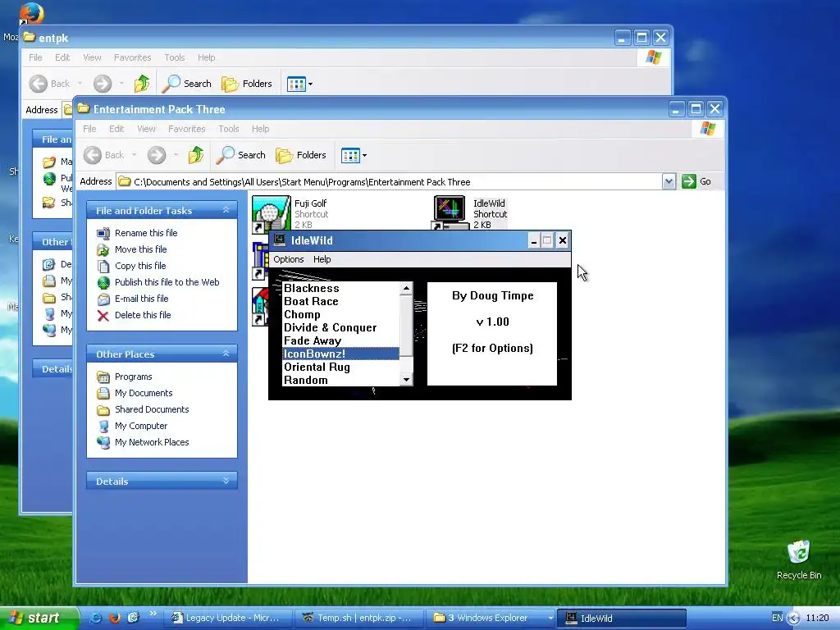
Task: Click the Rename this file icon
Action: pos(103,233)
